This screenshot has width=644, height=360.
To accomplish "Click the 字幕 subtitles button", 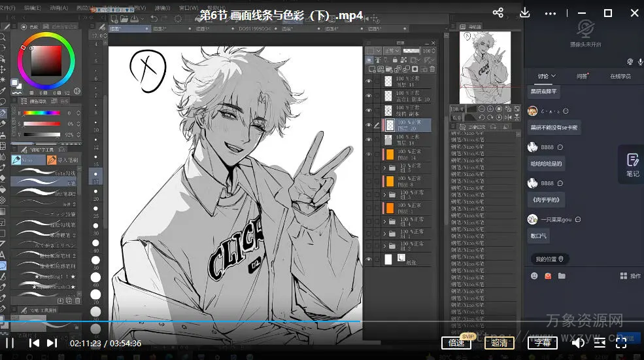I will coord(543,342).
